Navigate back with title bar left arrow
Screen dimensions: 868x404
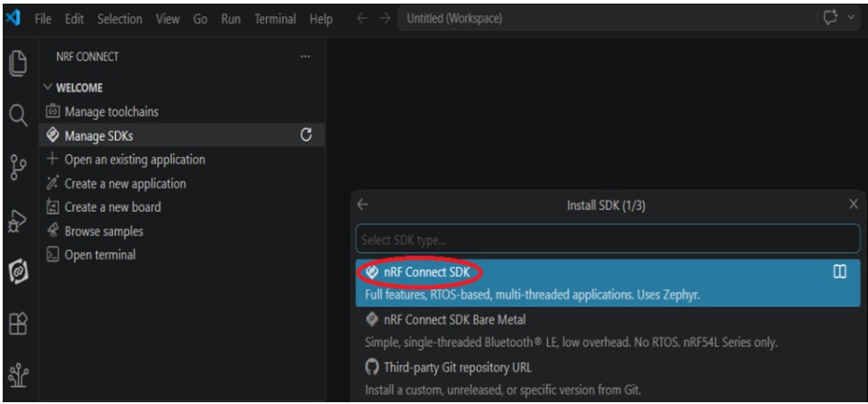click(362, 18)
